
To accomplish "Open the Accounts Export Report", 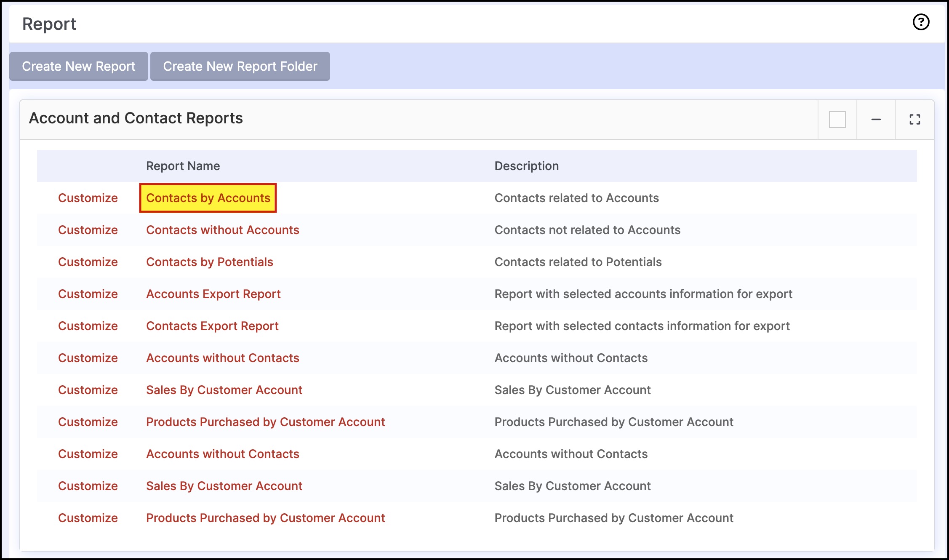I will tap(213, 294).
